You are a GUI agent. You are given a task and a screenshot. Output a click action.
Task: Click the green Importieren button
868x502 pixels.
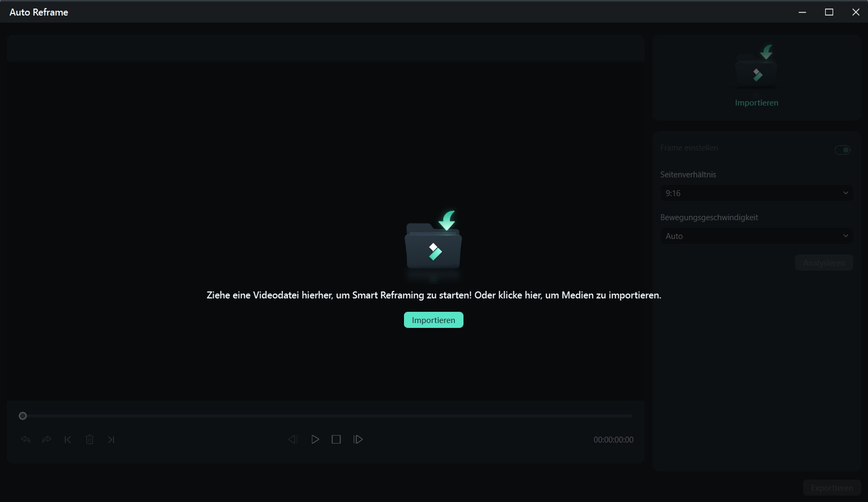tap(433, 320)
